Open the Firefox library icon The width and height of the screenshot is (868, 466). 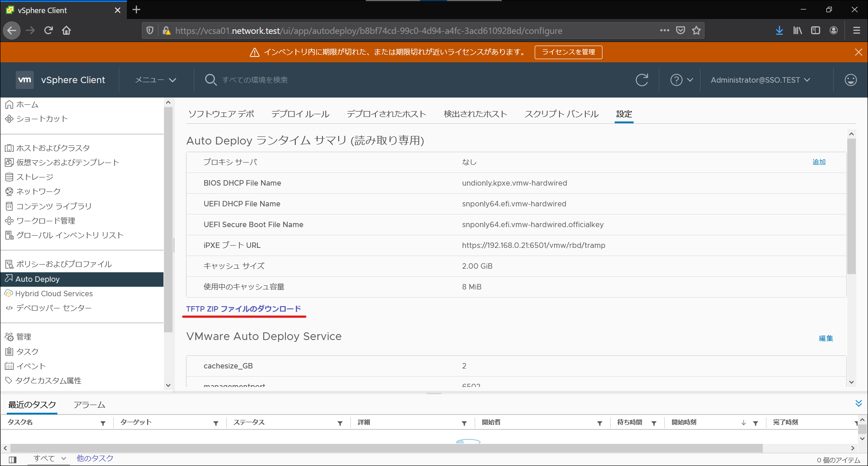coord(798,31)
